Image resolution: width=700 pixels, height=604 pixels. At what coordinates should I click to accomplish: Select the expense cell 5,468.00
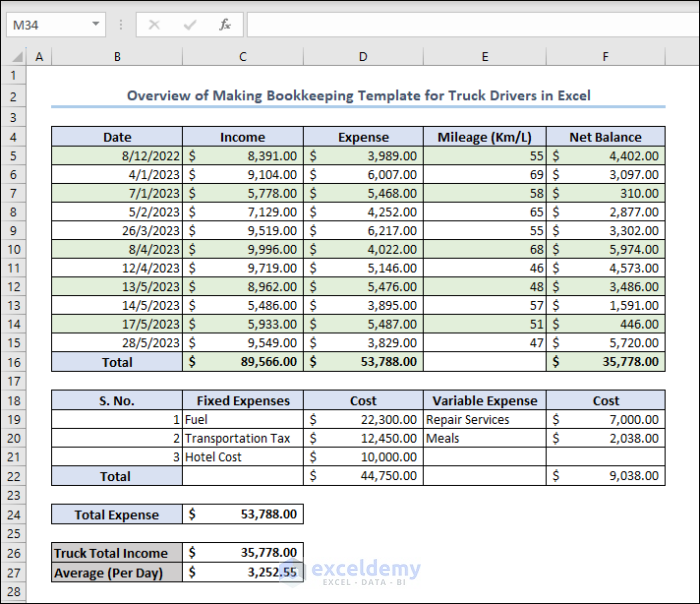[x=363, y=193]
